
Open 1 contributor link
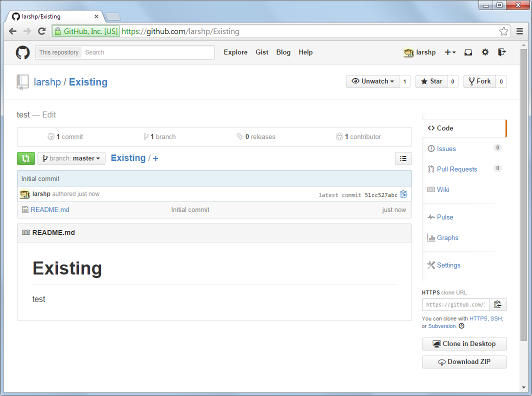click(358, 137)
